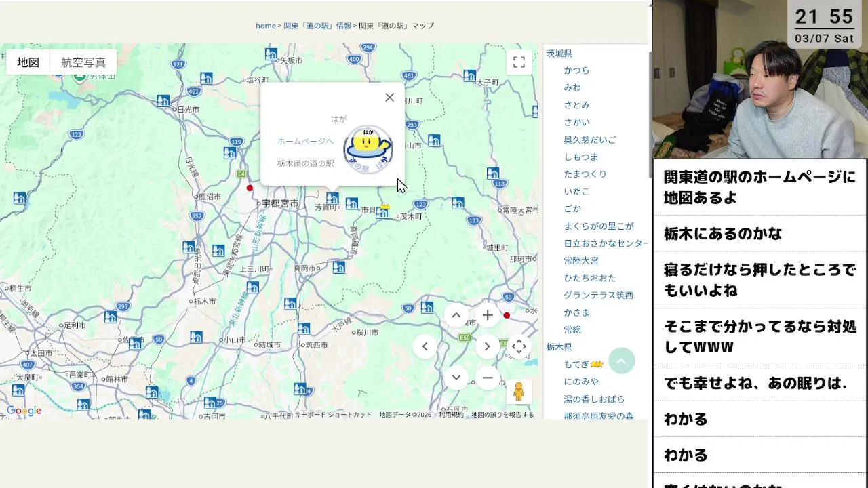Pan the map down with the arrow

pyautogui.click(x=456, y=378)
